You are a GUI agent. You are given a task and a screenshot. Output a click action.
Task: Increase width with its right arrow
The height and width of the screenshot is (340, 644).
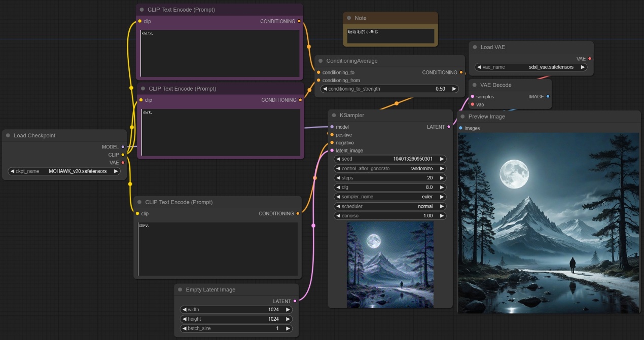(x=288, y=310)
